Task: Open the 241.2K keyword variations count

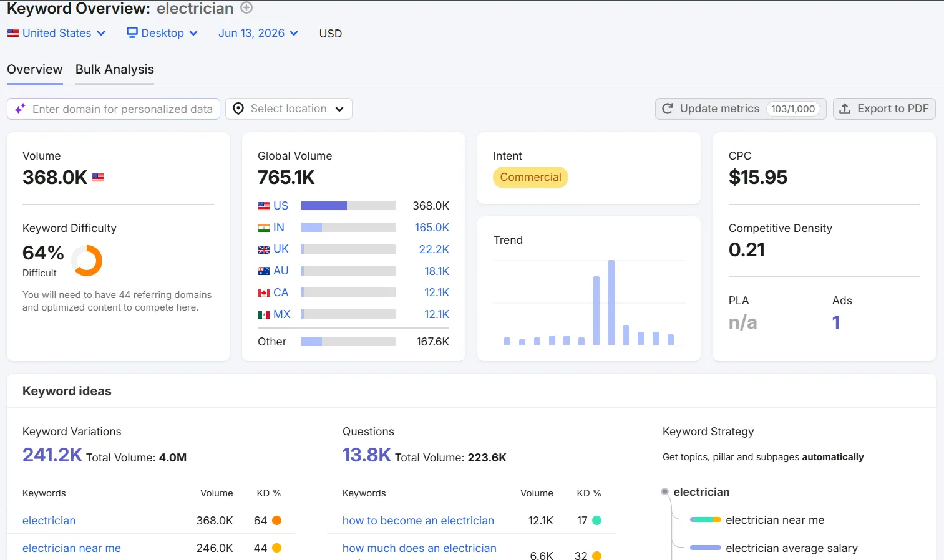Action: click(x=52, y=455)
